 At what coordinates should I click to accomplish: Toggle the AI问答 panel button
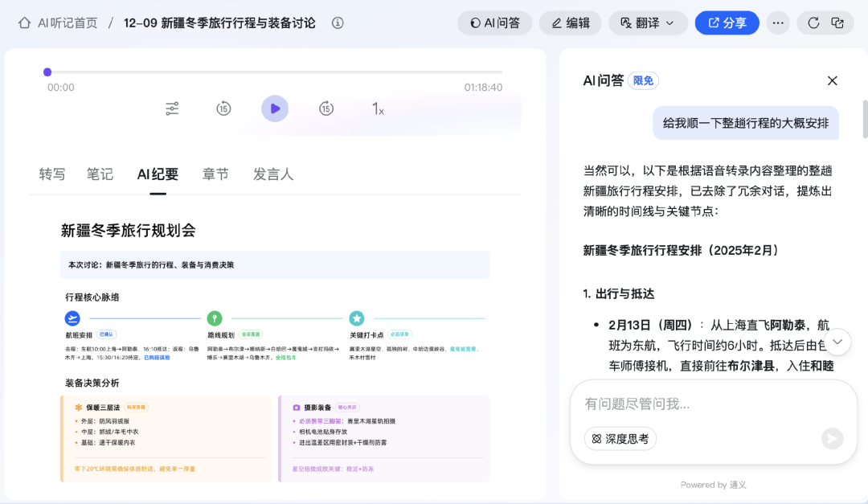pos(494,23)
